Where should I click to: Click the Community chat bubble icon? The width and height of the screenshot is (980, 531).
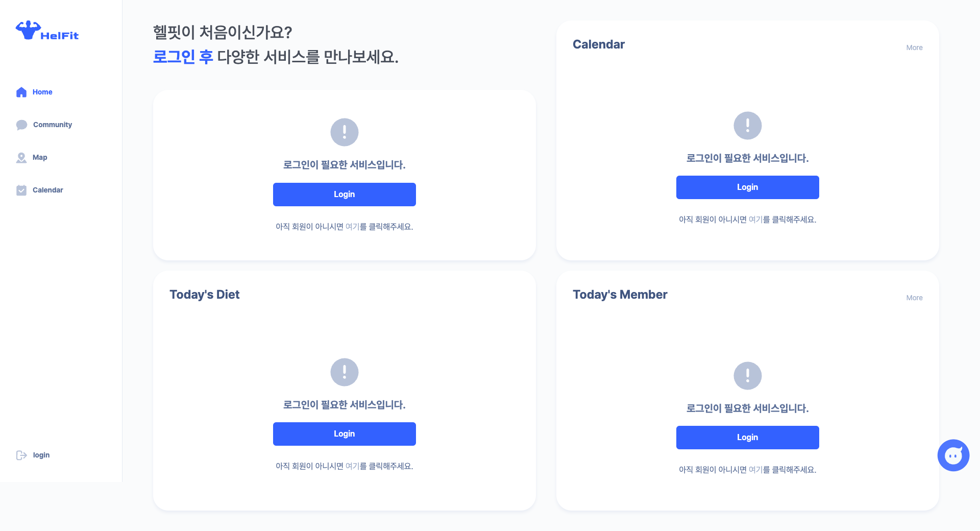click(21, 125)
